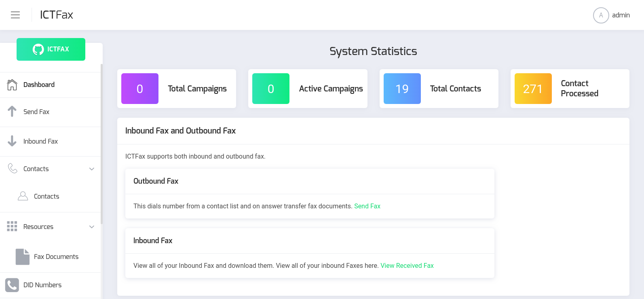Screen dimensions: 644x299
Task: Open the hamburger menu icon
Action: [x=15, y=15]
